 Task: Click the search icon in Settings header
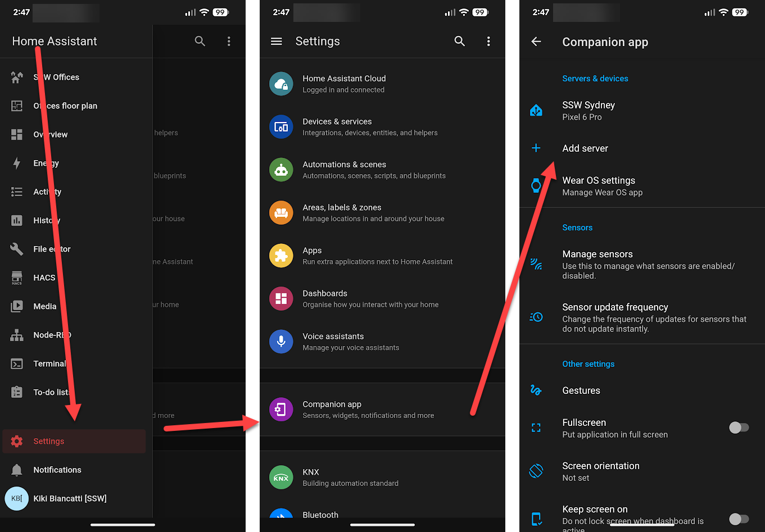click(460, 41)
